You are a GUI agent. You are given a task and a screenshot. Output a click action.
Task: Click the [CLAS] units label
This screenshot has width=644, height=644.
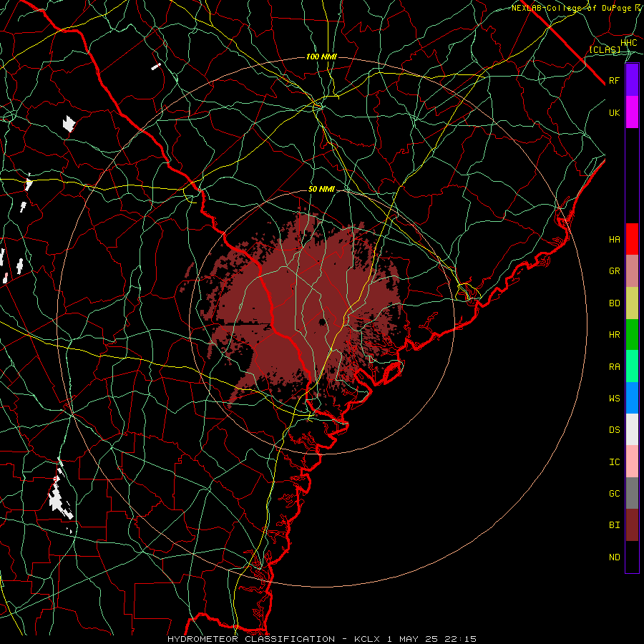(605, 49)
